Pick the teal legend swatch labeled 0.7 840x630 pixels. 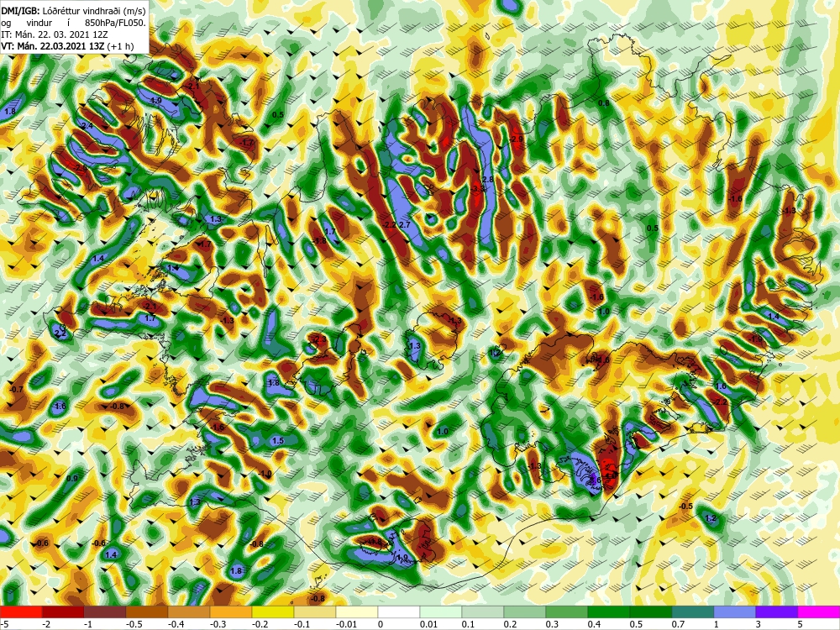tap(692, 612)
